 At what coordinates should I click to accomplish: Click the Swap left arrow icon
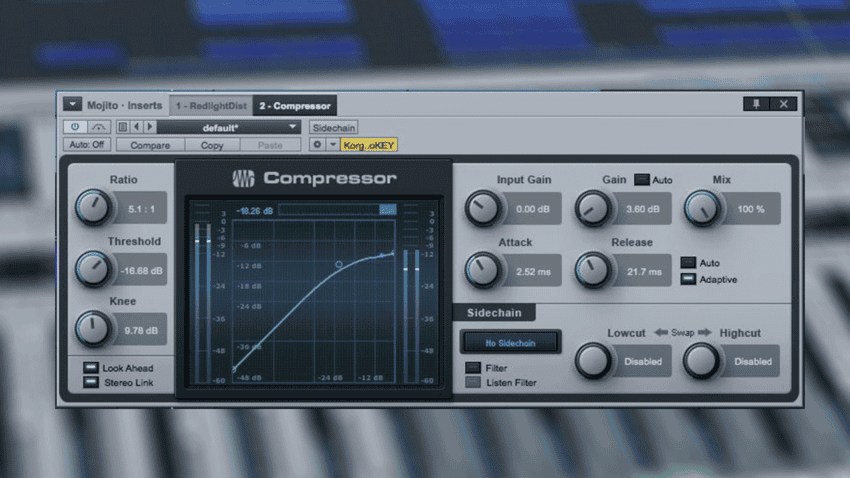click(x=661, y=332)
